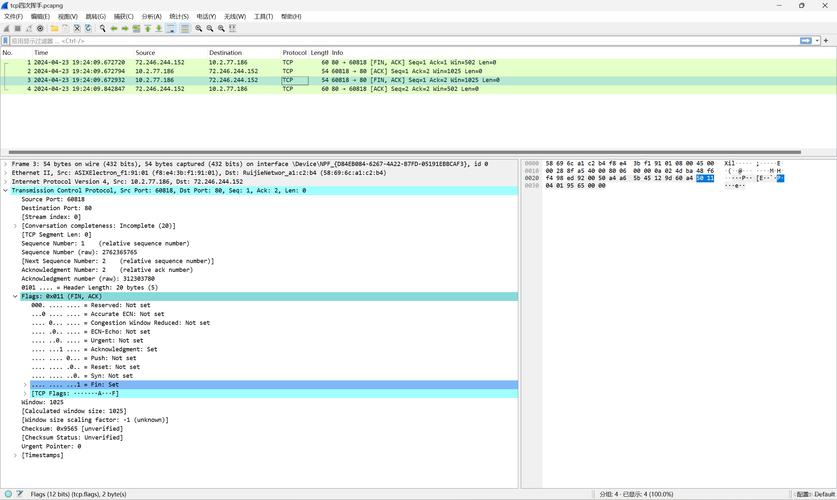The height and width of the screenshot is (500, 837).
Task: Select the Window: 1025 field
Action: click(x=42, y=402)
